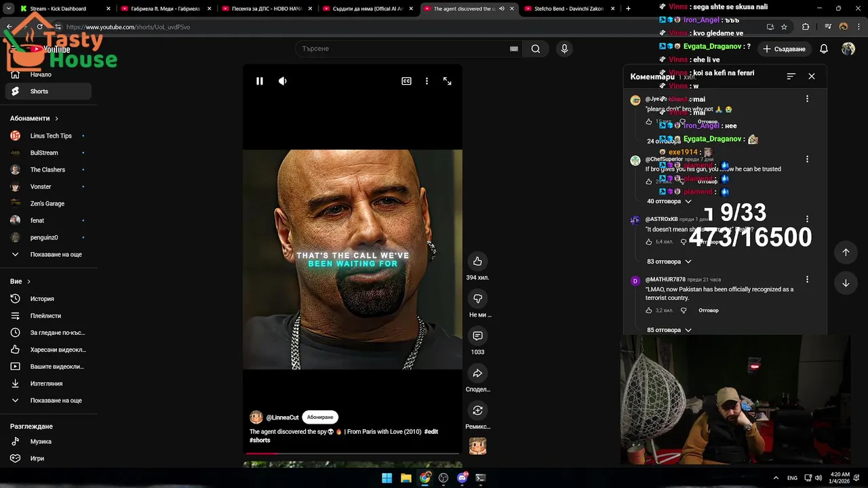Like the short with the thumbs-up icon
The image size is (868, 488).
click(x=477, y=262)
